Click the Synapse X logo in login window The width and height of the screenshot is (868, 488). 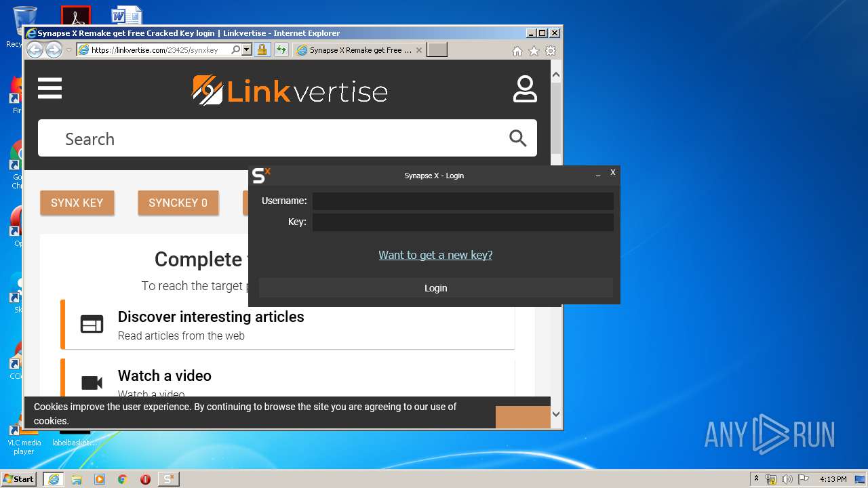coord(261,176)
